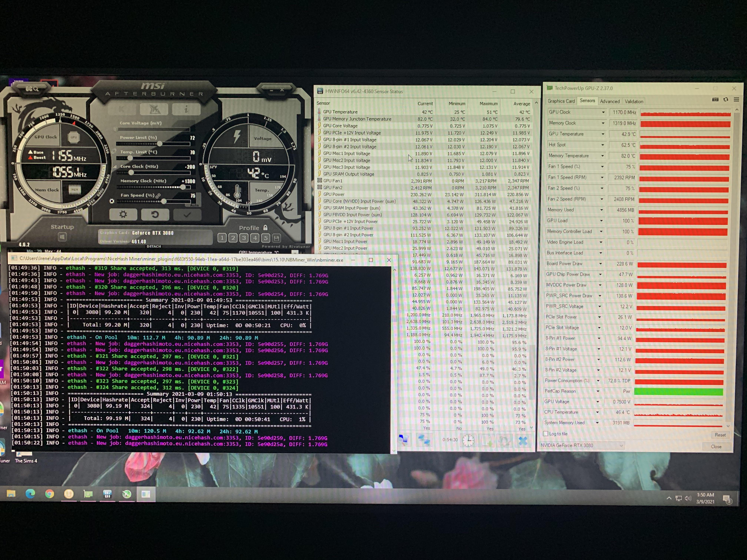Refresh GPU-Z readings with the refresh icon
The width and height of the screenshot is (747, 560).
(726, 99)
